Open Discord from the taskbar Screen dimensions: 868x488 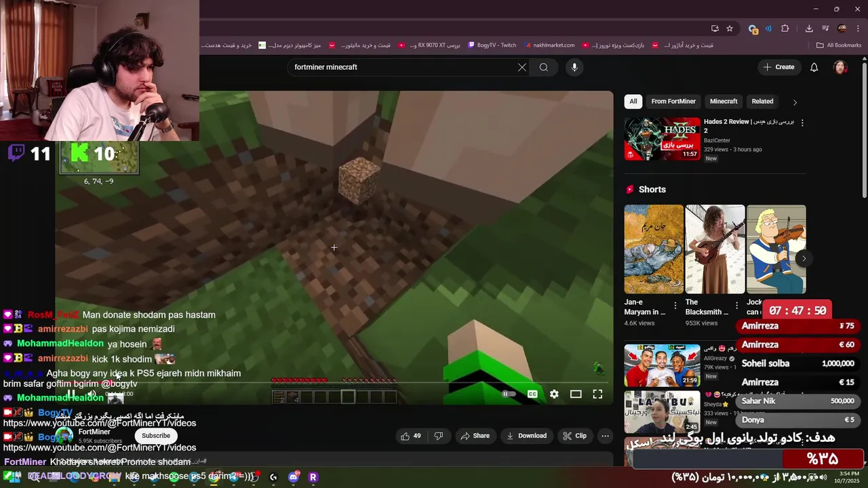point(293,477)
